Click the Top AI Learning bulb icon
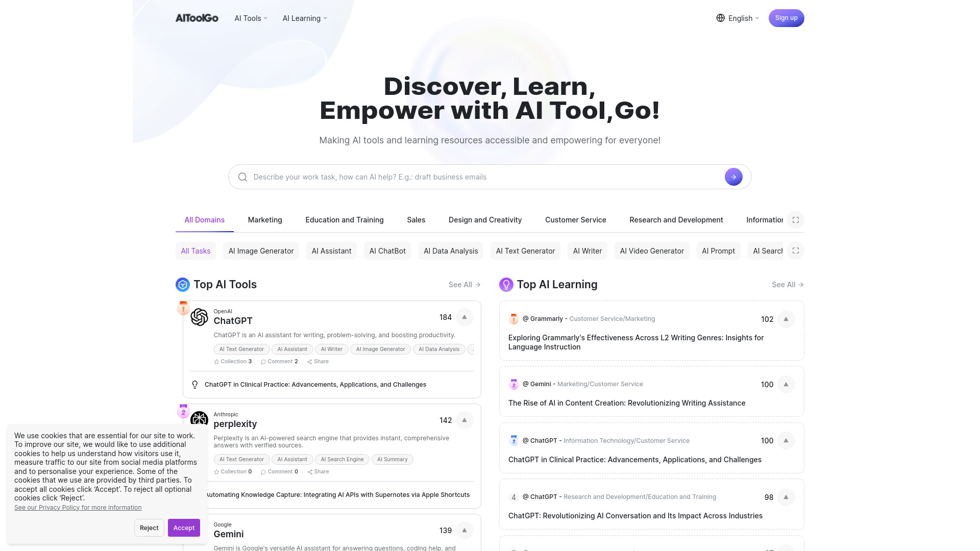 pyautogui.click(x=505, y=284)
